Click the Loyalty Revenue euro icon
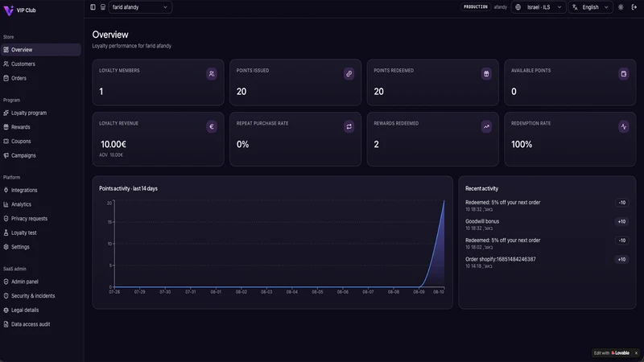This screenshot has width=644, height=362. click(212, 126)
